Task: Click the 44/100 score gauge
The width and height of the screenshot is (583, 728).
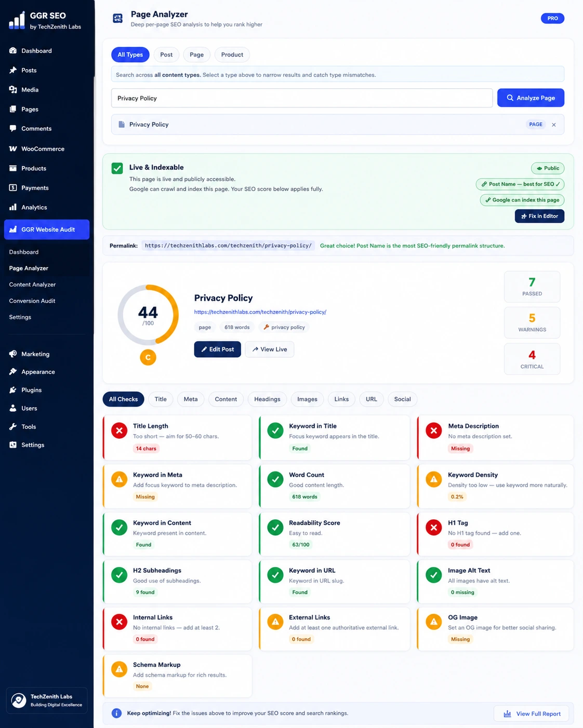Action: point(148,315)
